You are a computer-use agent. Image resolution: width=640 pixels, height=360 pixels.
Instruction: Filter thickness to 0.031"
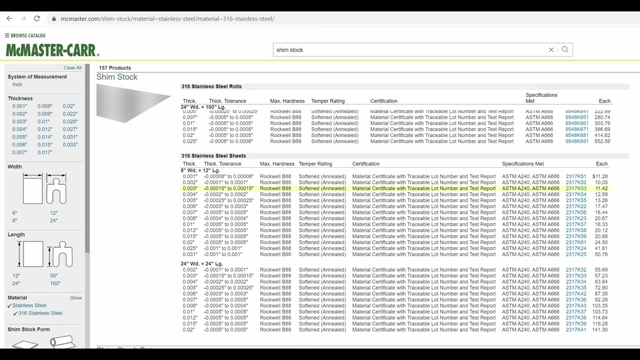coord(70,137)
